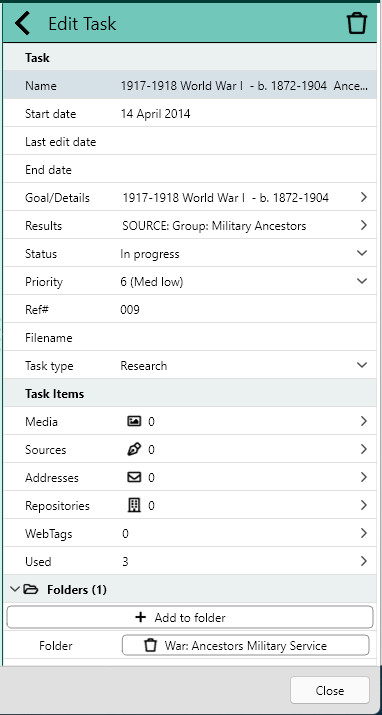Viewport: 382px width, 715px height.
Task: Open the Status dropdown arrow
Action: coord(362,253)
